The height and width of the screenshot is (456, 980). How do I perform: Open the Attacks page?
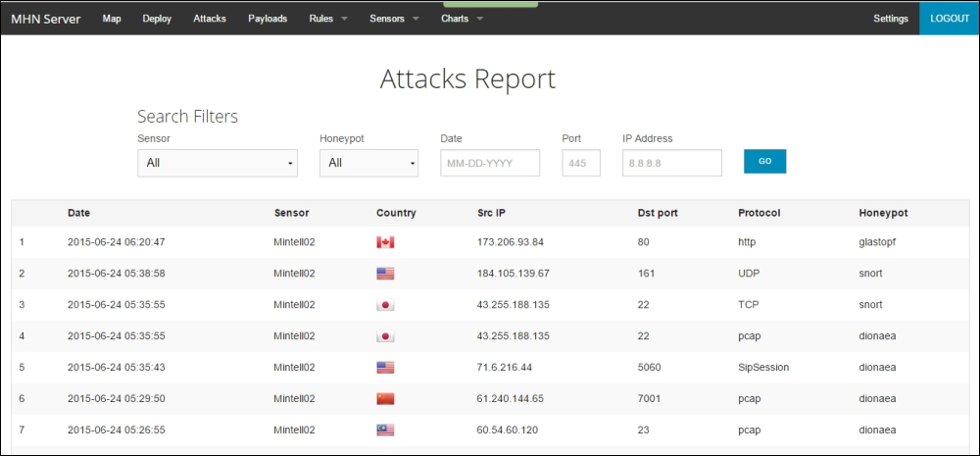tap(210, 19)
